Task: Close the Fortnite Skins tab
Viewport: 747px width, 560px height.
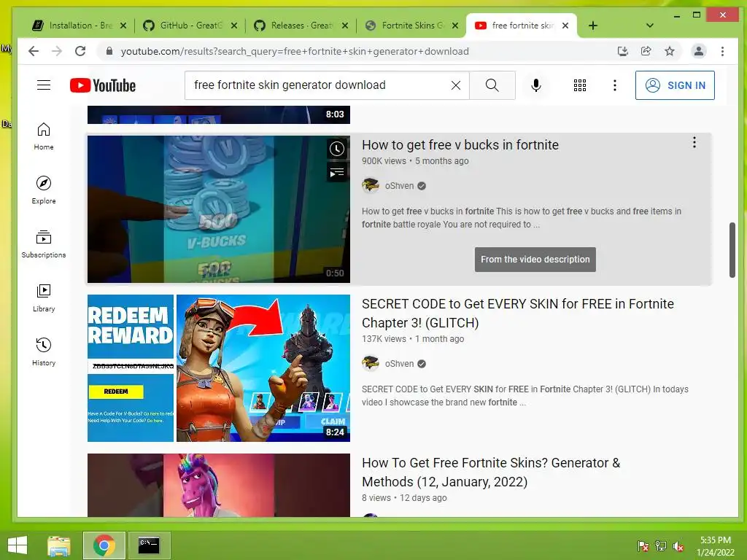Action: 455,26
